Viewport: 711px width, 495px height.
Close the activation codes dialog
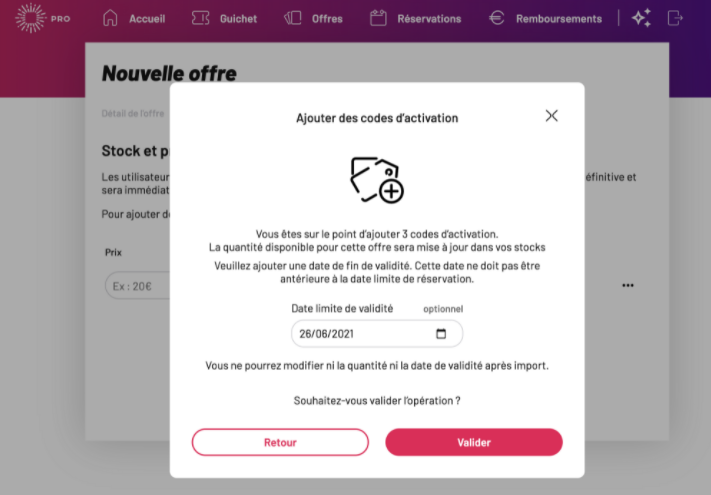point(551,116)
